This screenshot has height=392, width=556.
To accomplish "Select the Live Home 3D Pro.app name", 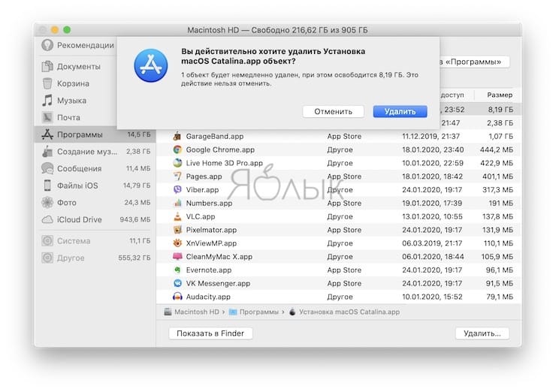I will tap(224, 163).
